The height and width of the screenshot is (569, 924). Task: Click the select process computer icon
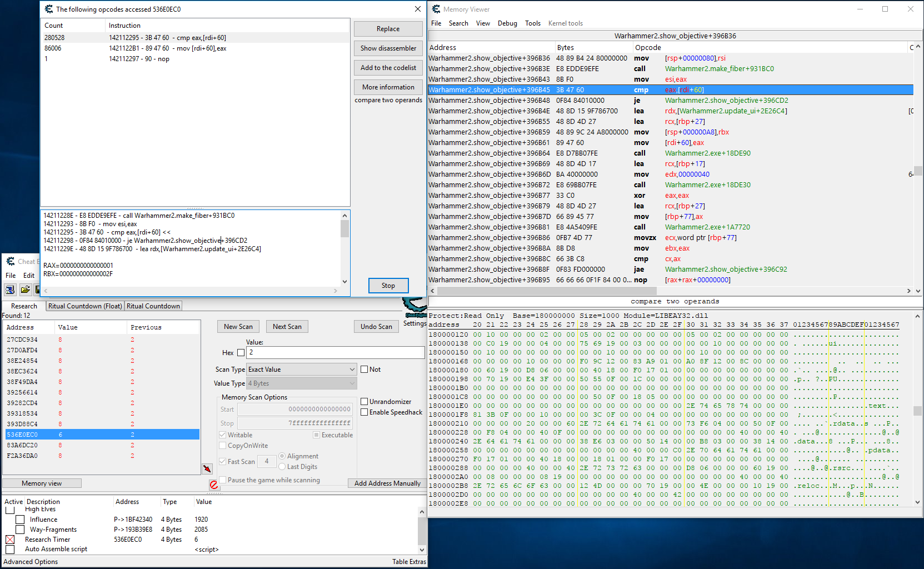(x=10, y=290)
